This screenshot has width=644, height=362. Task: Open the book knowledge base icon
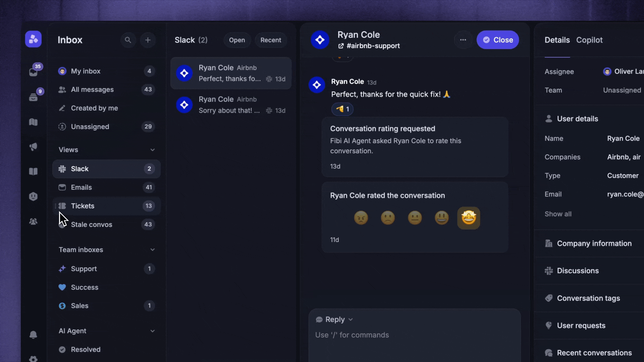click(x=33, y=172)
